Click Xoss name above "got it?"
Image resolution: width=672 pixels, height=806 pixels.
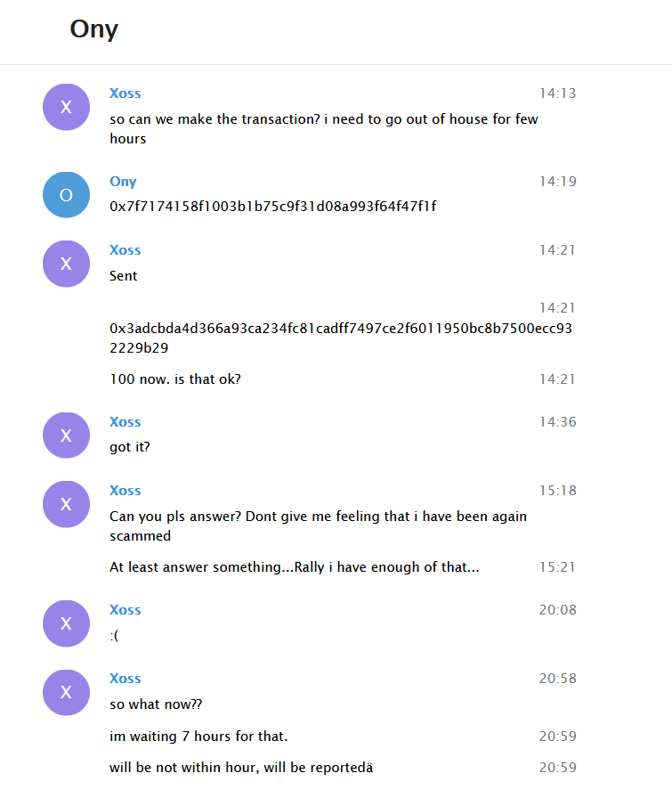pyautogui.click(x=125, y=422)
